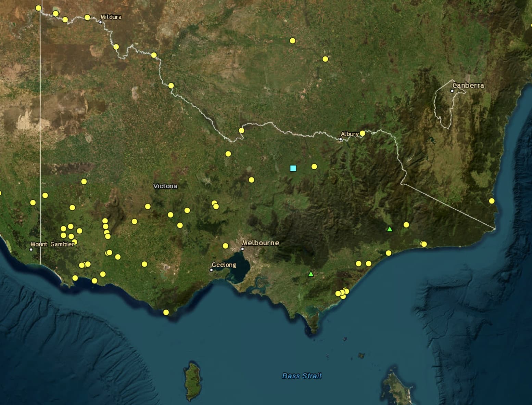Open the Melbourne city label
Viewport: 532px width, 405px height.
click(x=261, y=243)
